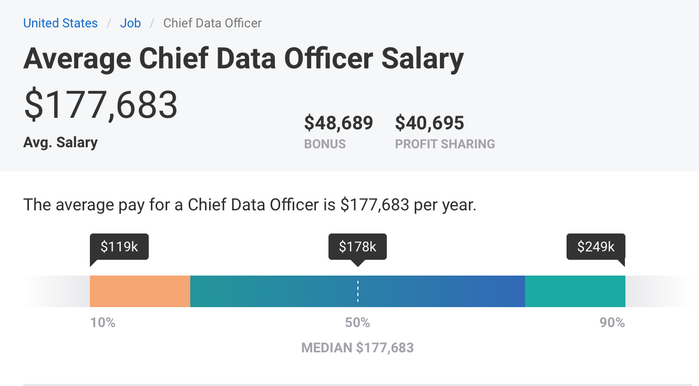Image resolution: width=699 pixels, height=386 pixels.
Task: Click the $177,683 average salary figure
Action: tap(101, 105)
